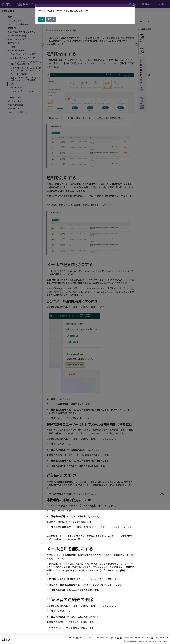
Task: Click the globe language icon
Action: tap(143, 4)
